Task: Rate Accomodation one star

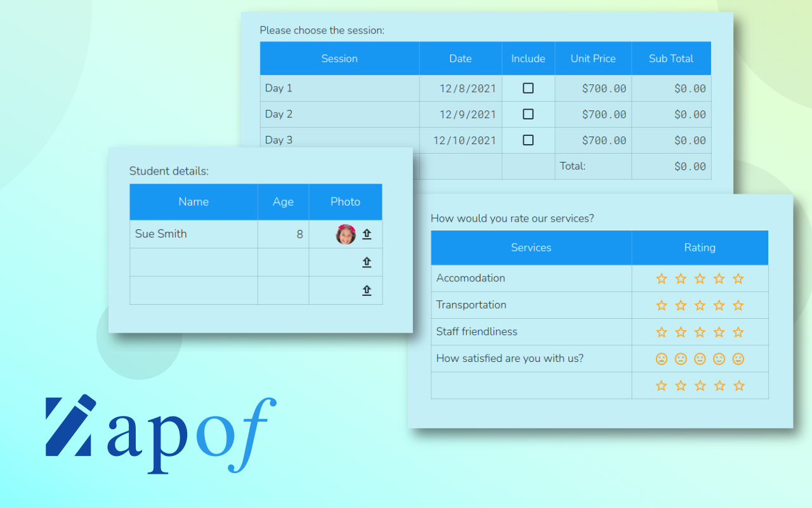Action: [662, 279]
